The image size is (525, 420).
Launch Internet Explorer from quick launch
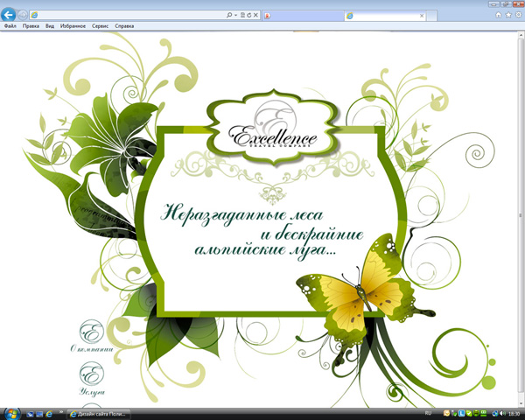(49, 414)
